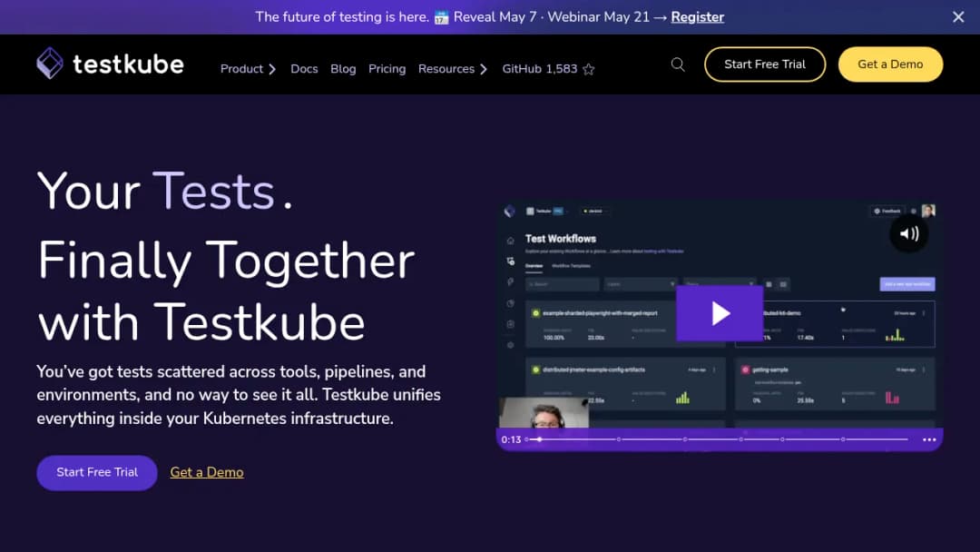980x552 pixels.
Task: Open the Docs page
Action: point(304,69)
